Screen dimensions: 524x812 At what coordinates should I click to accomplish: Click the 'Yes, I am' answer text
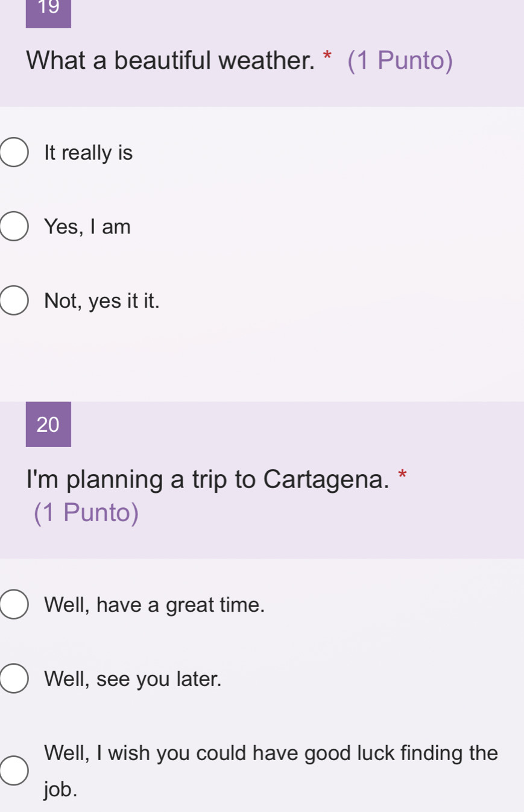point(87,227)
